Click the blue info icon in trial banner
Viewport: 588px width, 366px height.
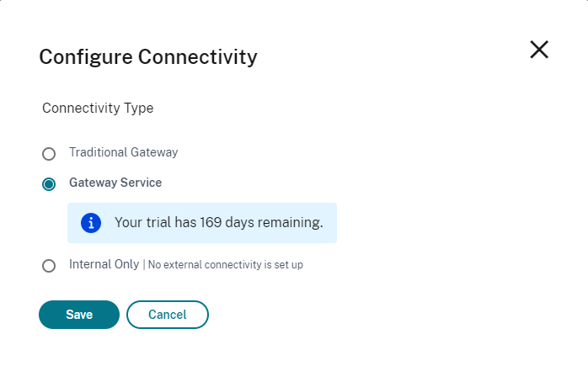coord(91,223)
